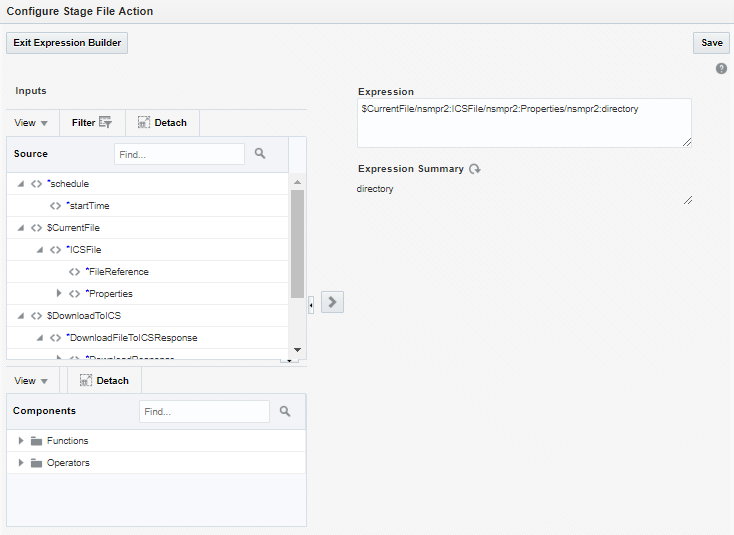Click the Source Find input field

[x=179, y=154]
